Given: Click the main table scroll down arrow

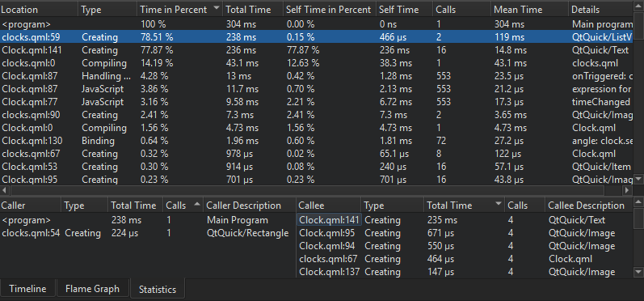Looking at the screenshot, I should coord(638,180).
